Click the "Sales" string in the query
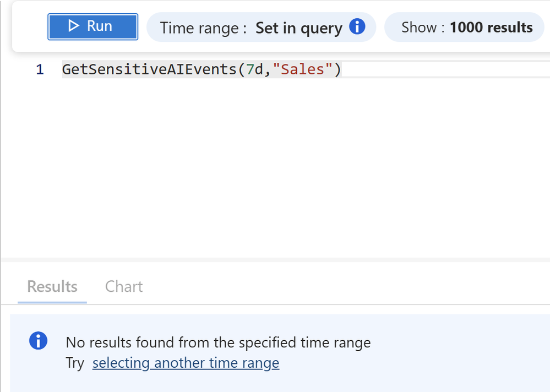This screenshot has height=392, width=550. point(303,70)
